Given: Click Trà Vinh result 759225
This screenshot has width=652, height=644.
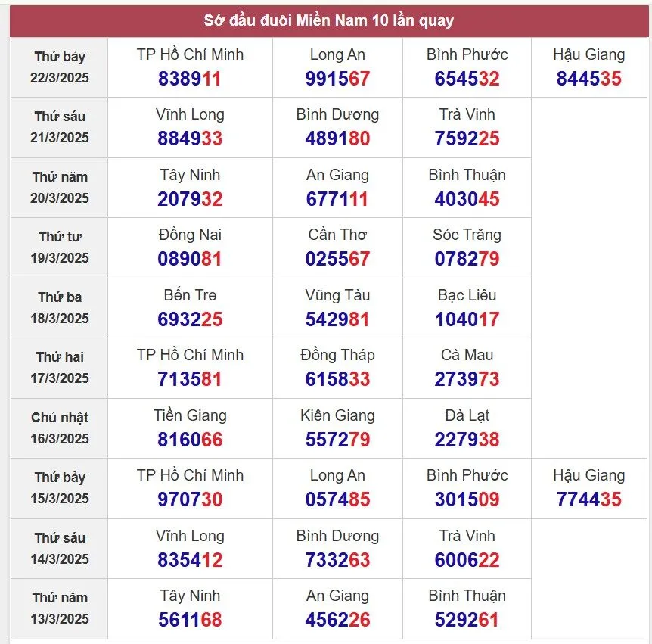Looking at the screenshot, I should 467,138.
